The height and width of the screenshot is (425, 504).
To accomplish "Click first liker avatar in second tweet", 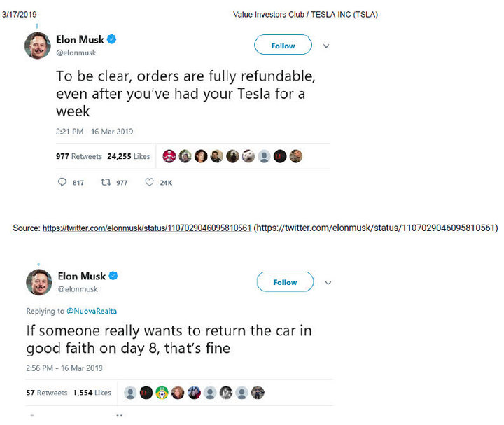I will tap(129, 393).
